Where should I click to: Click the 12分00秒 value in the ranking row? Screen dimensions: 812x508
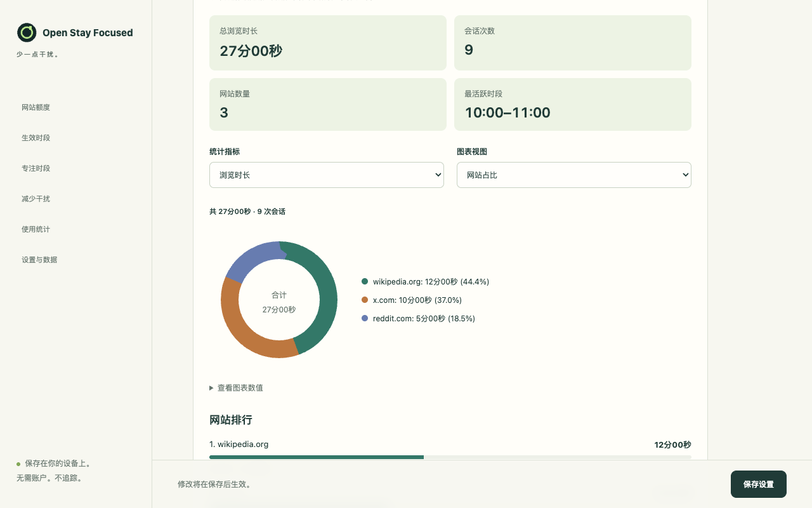click(673, 445)
